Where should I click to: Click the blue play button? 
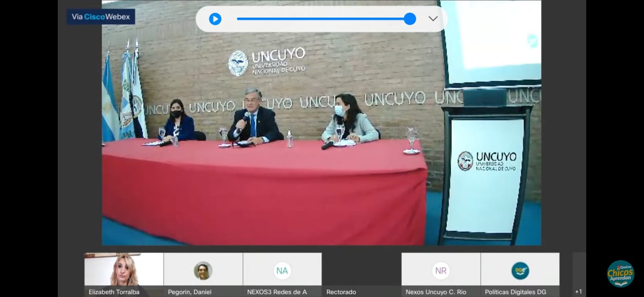point(215,19)
